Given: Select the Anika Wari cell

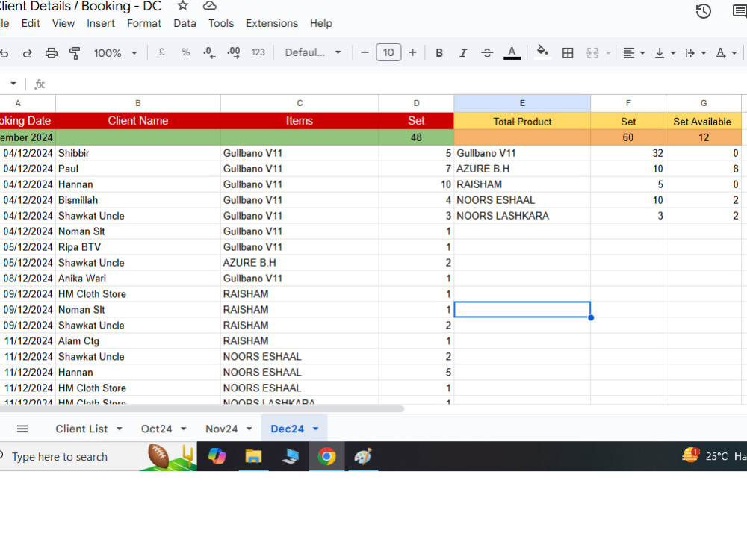Looking at the screenshot, I should [137, 278].
